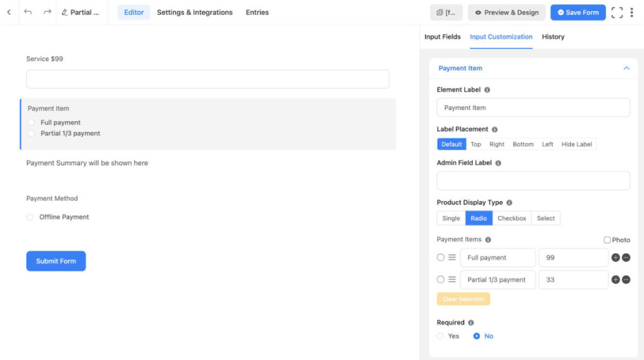Viewport: 644px width, 360px height.
Task: Click the Clear Selection button
Action: pyautogui.click(x=464, y=299)
